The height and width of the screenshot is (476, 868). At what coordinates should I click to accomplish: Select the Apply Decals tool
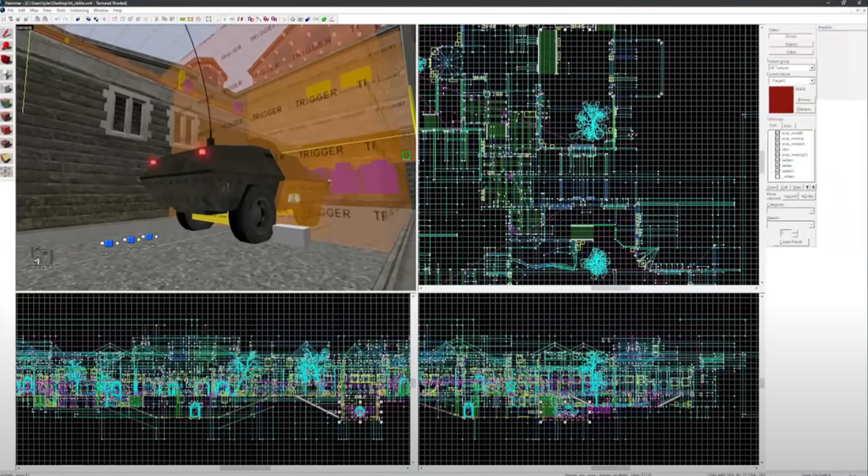pyautogui.click(x=7, y=130)
